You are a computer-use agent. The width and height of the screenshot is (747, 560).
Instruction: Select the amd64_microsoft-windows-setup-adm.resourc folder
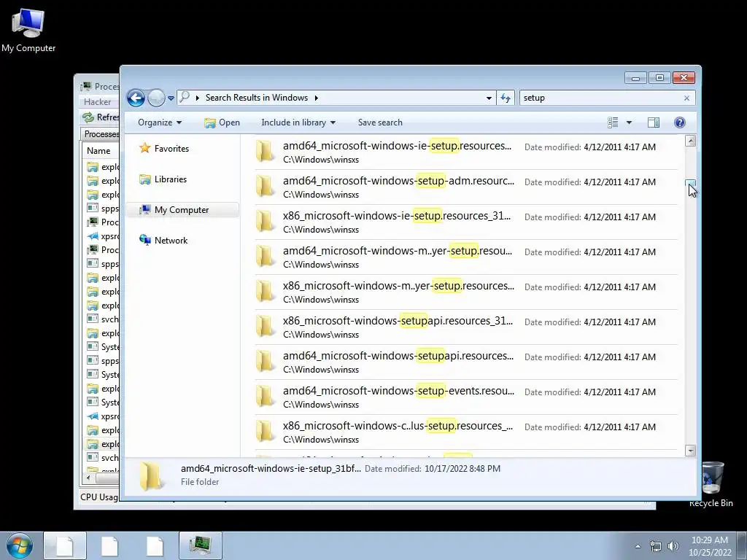coord(466,187)
